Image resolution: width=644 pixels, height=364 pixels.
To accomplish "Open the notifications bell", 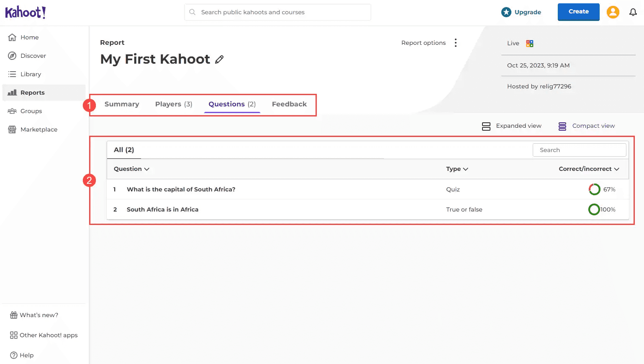I will click(633, 12).
